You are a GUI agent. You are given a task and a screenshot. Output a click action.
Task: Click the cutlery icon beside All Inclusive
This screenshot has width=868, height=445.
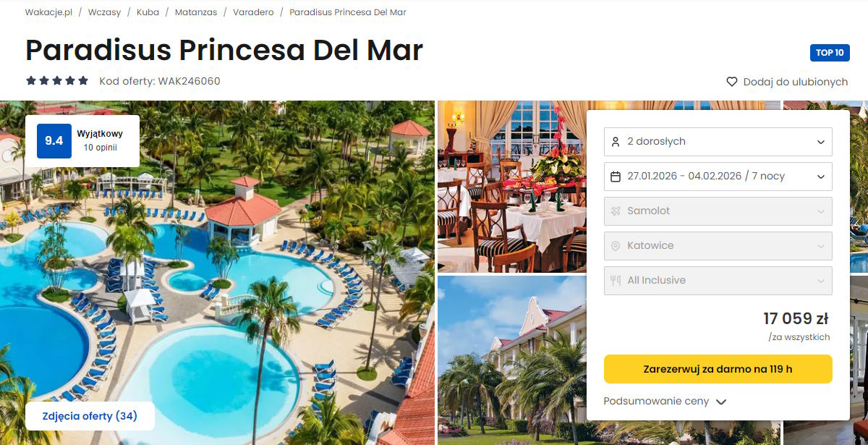pyautogui.click(x=616, y=281)
